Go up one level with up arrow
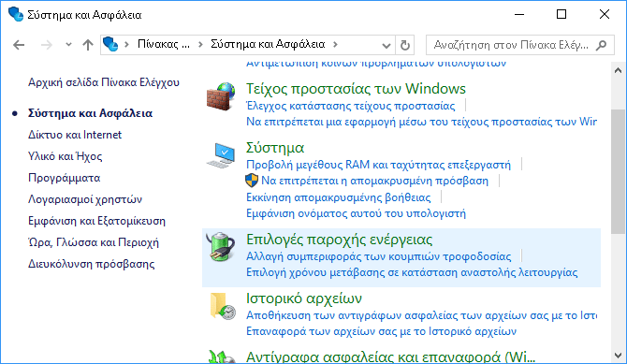The image size is (627, 364). point(88,44)
